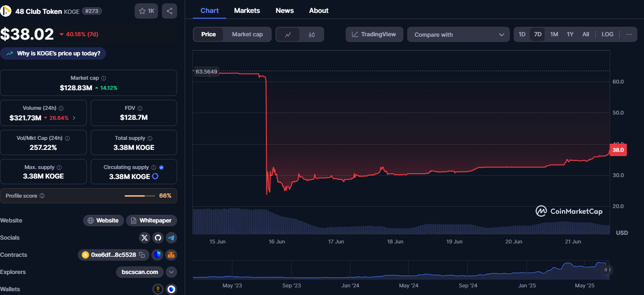
Task: Click the Profile score progress bar
Action: [x=140, y=196]
